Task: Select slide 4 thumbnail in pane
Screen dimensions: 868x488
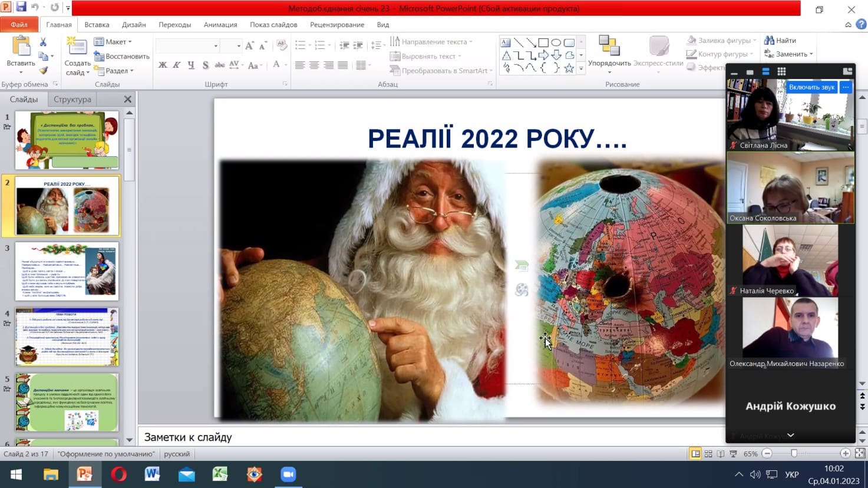Action: [67, 337]
